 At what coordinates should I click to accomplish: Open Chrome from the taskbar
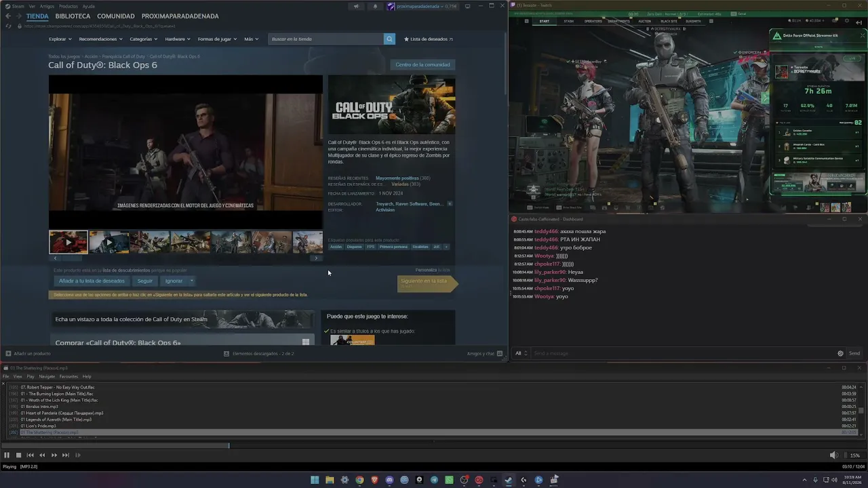pos(359,480)
